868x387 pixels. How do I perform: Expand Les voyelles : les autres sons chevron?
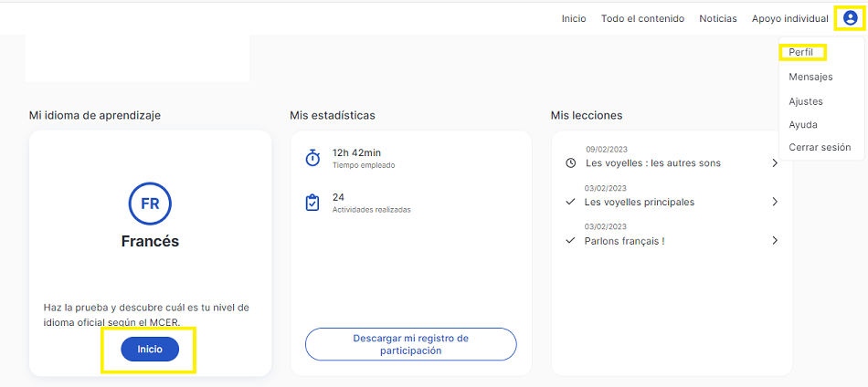(x=775, y=163)
